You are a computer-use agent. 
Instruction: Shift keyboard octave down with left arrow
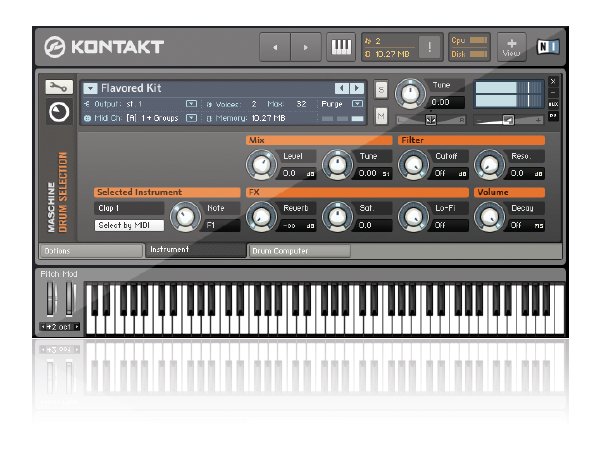click(x=43, y=327)
